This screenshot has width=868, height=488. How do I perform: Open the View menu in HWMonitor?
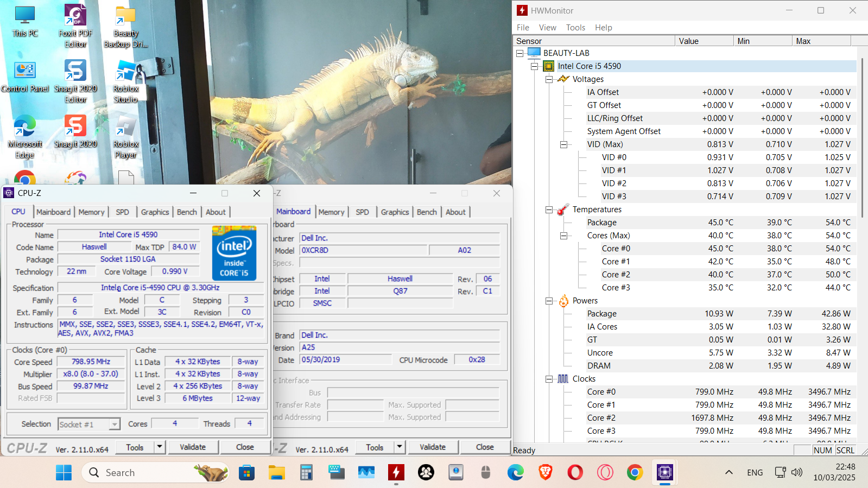pos(547,28)
